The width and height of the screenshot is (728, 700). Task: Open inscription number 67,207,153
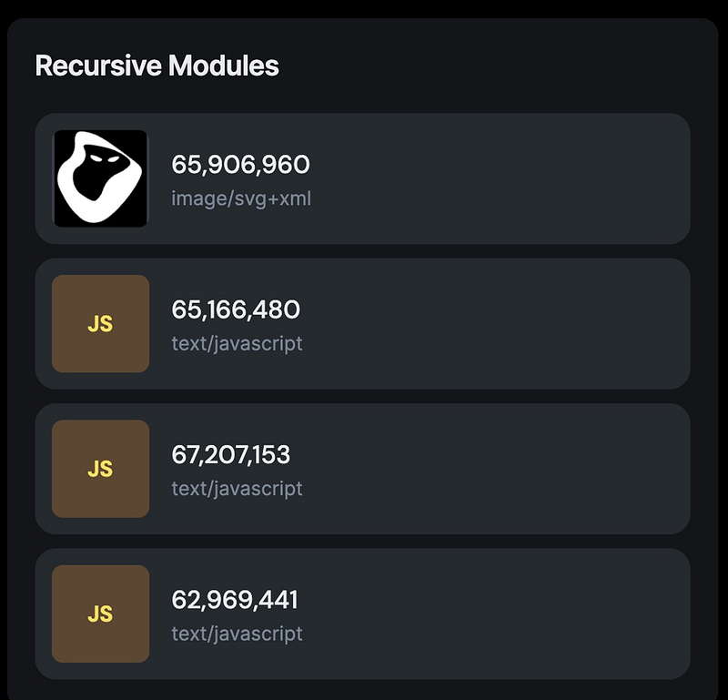pyautogui.click(x=231, y=454)
